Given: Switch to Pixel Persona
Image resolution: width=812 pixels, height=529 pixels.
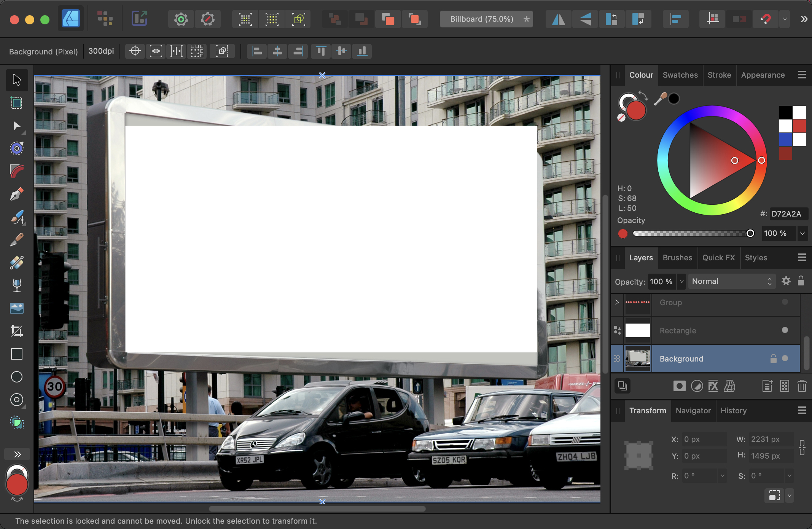Looking at the screenshot, I should click(x=105, y=19).
